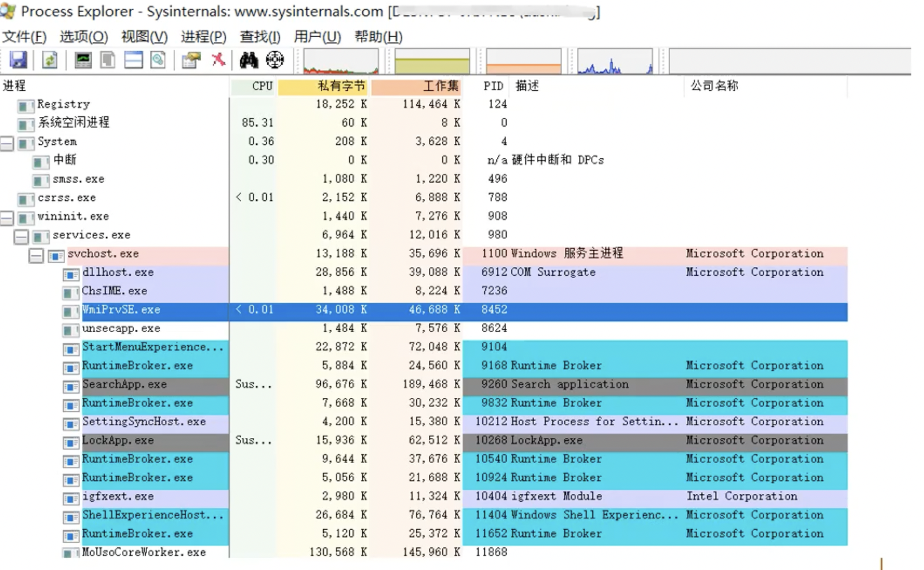924x570 pixels.
Task: Open System Information toolbar icon
Action: (83, 60)
